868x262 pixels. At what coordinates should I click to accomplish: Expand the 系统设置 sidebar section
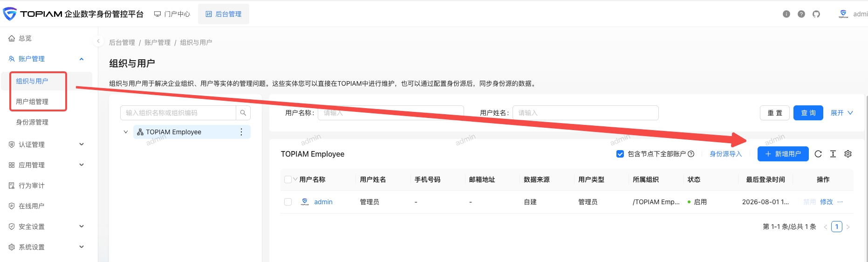pyautogui.click(x=82, y=247)
